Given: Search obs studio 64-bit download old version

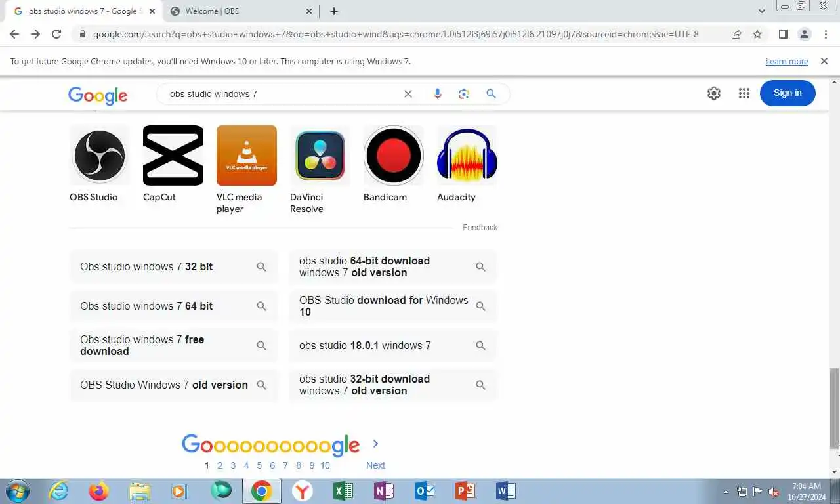Looking at the screenshot, I should (x=392, y=266).
